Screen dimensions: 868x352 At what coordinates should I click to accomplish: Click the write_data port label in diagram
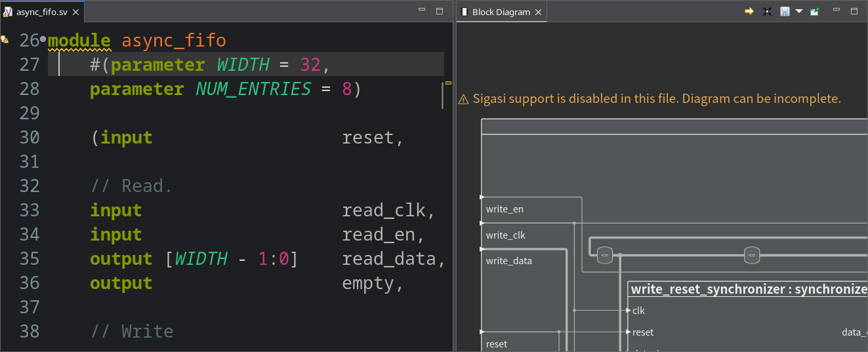click(x=508, y=261)
